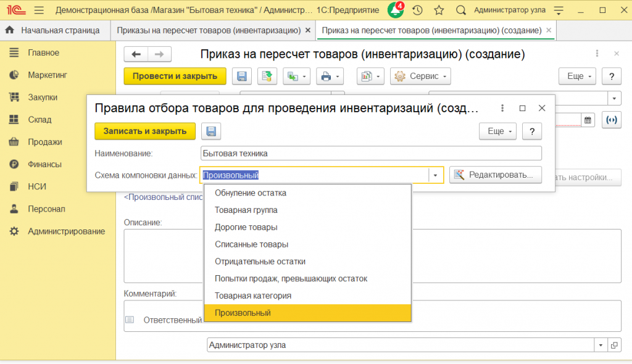Open the settings lines icon beside Администратор узла
Image resolution: width=632 pixels, height=364 pixels.
559,10
